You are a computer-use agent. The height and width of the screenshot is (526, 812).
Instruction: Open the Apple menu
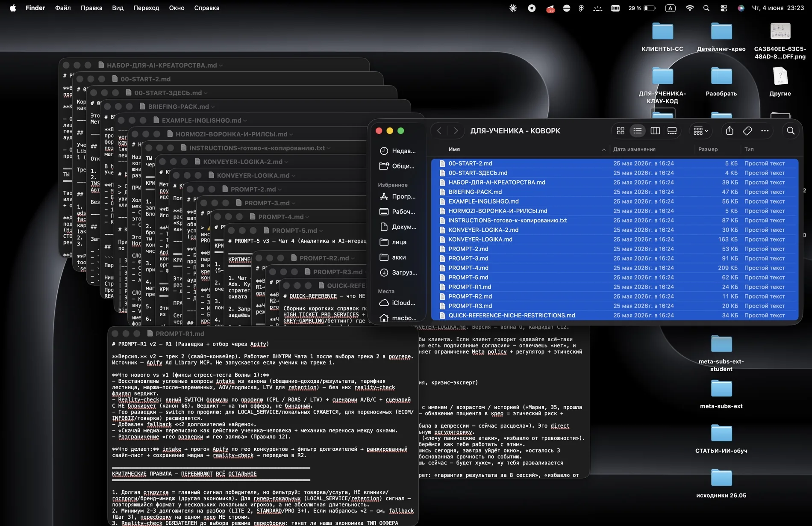click(x=13, y=8)
